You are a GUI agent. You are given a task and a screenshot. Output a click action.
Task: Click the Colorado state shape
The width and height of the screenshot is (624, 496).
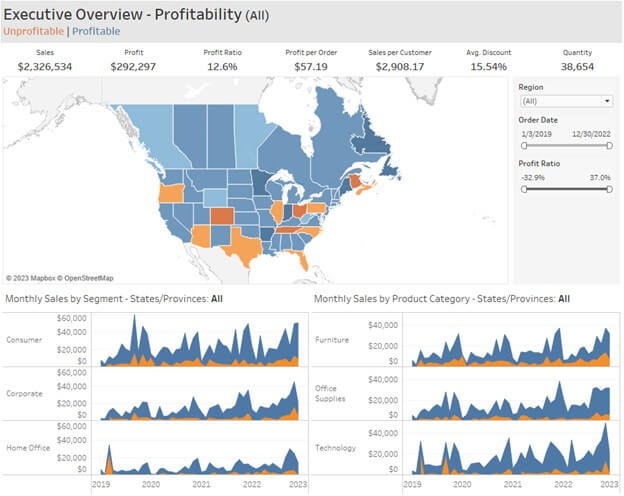[x=222, y=216]
